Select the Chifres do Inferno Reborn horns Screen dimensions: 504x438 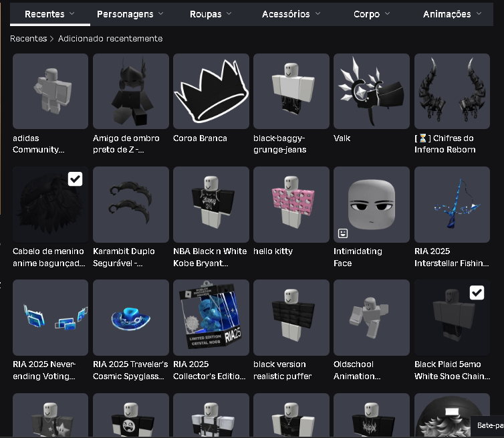pos(452,92)
